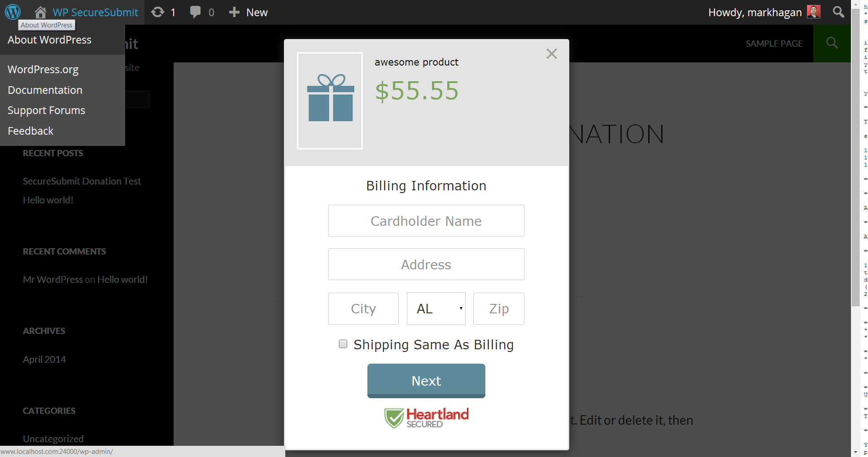Click the ARCHIVES sidebar heading
The image size is (868, 457).
[44, 331]
